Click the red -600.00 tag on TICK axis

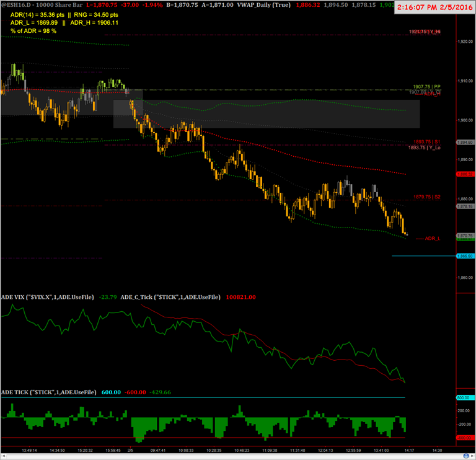(465, 438)
